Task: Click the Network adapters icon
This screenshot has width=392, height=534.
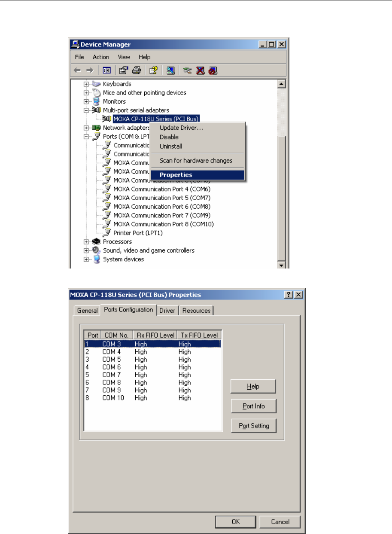Action: click(x=96, y=128)
